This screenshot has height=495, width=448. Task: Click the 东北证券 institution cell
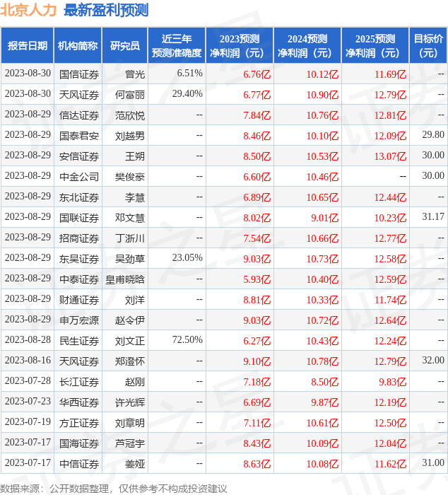[x=79, y=197]
